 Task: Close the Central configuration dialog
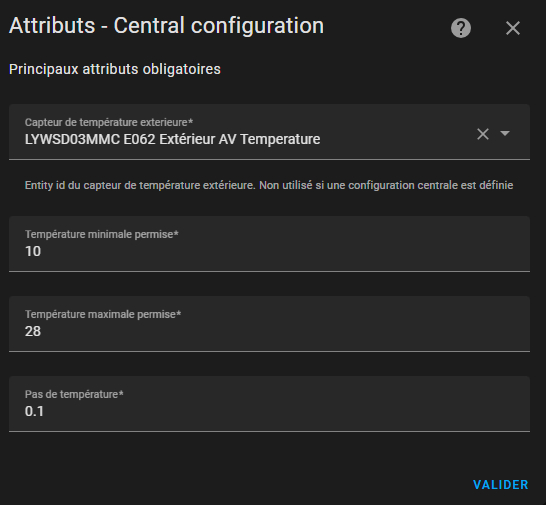pyautogui.click(x=513, y=28)
